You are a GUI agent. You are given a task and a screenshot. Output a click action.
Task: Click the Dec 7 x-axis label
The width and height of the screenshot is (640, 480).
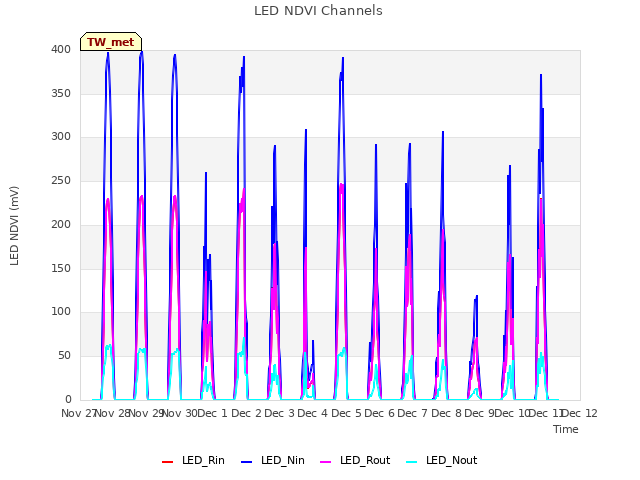413,413
